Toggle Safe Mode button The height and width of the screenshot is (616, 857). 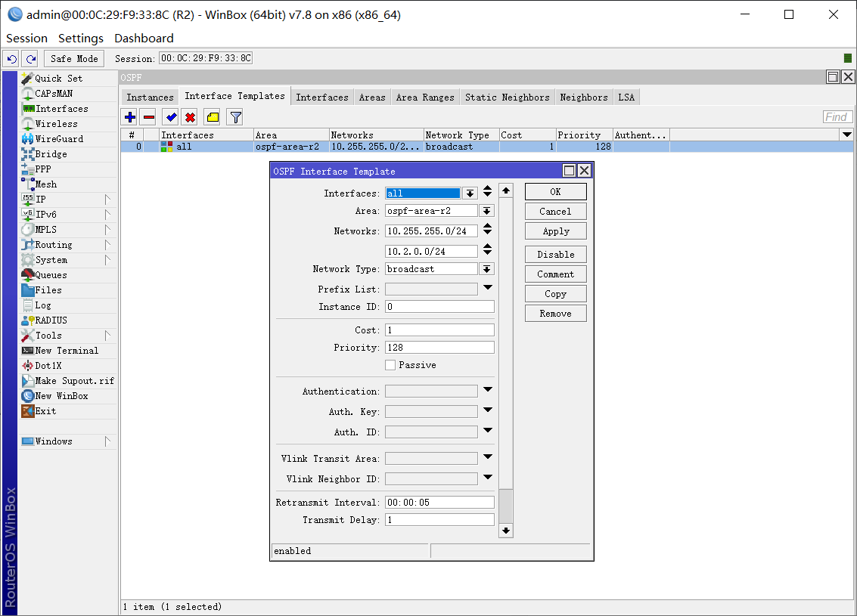(x=74, y=58)
